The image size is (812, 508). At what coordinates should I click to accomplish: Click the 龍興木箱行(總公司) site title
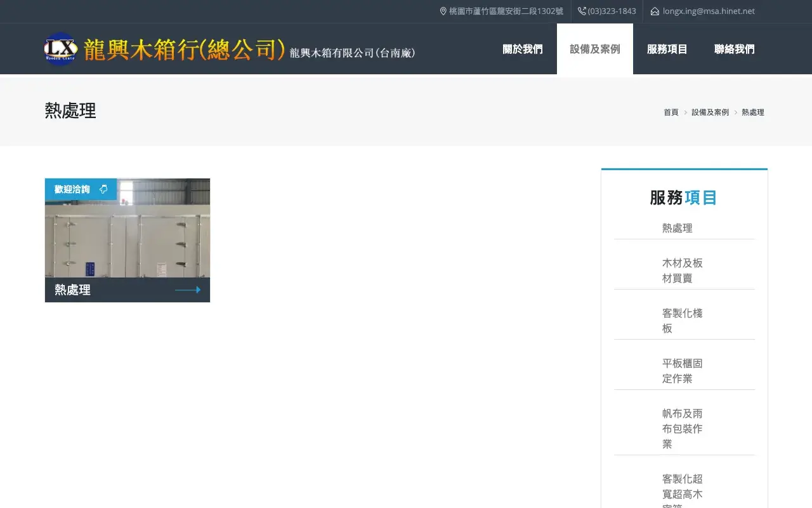pos(184,49)
